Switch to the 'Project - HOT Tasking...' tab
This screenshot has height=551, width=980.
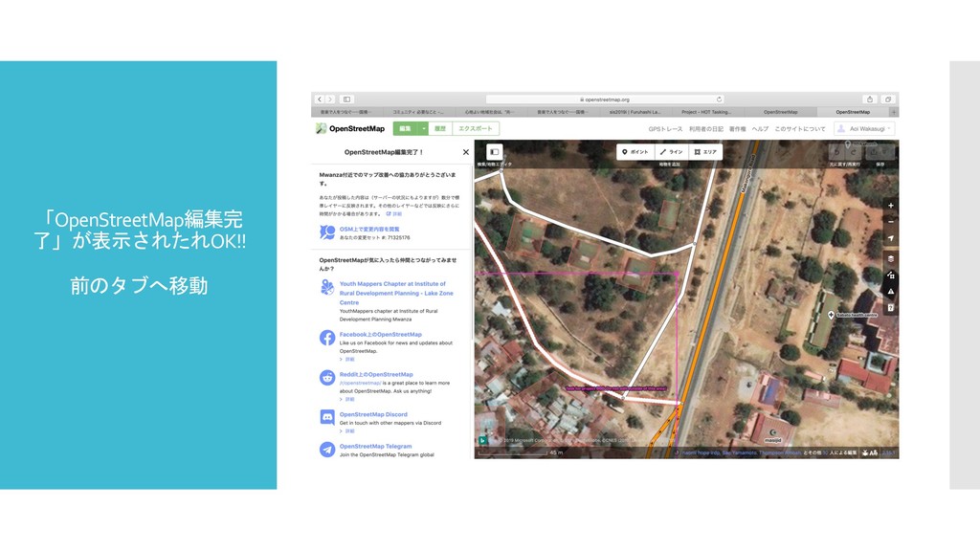(708, 112)
